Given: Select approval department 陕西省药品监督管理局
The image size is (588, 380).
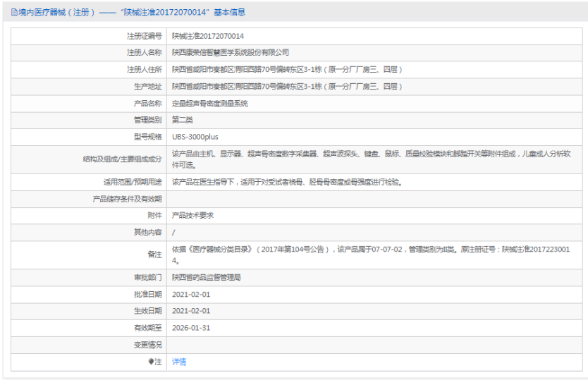Looking at the screenshot, I should [x=207, y=278].
